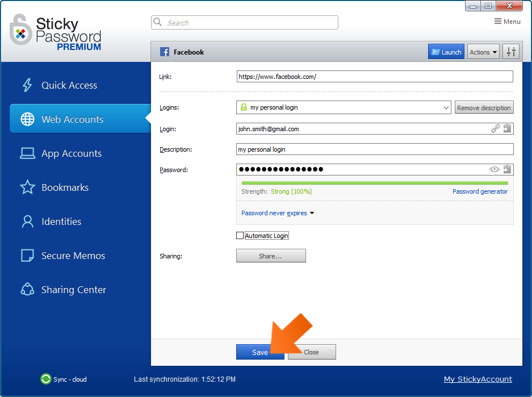Viewport: 532px width, 397px height.
Task: Click the Close button next to Save
Action: pos(312,352)
